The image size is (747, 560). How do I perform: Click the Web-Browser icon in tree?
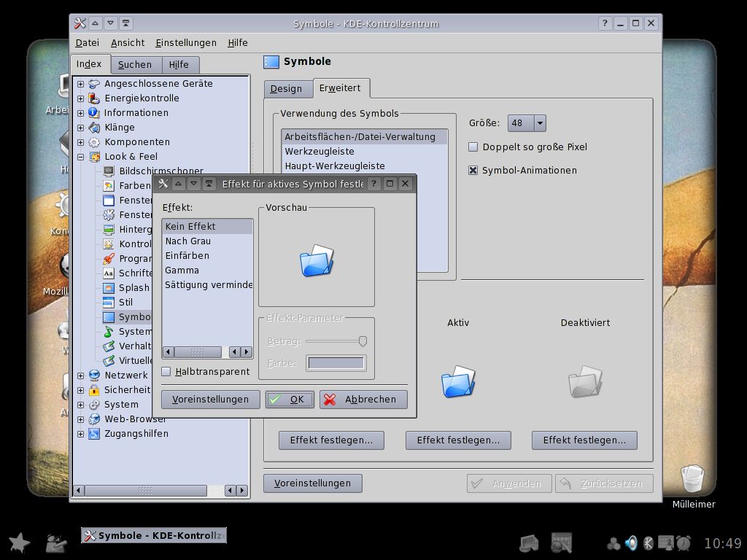[x=94, y=419]
